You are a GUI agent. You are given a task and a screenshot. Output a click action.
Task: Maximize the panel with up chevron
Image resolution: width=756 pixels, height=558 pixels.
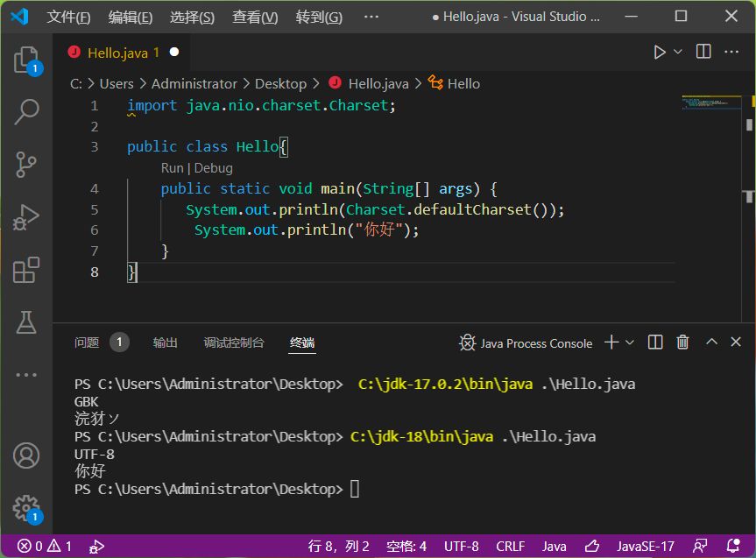coord(711,342)
